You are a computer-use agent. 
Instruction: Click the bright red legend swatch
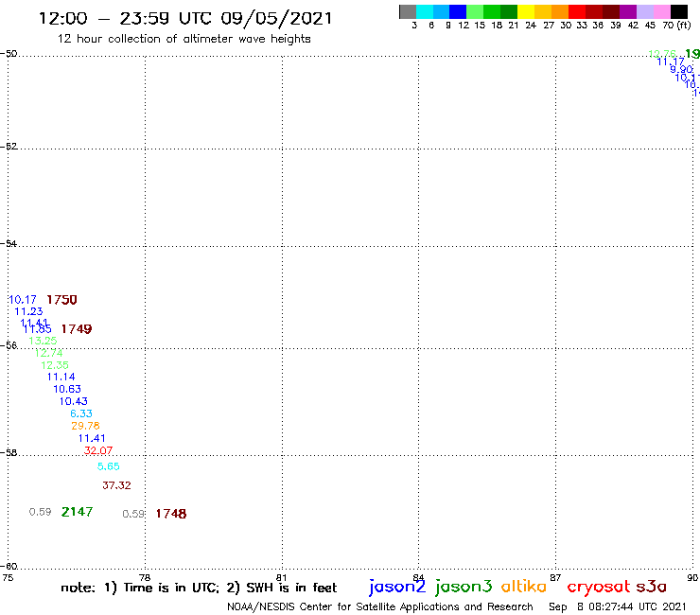click(577, 11)
